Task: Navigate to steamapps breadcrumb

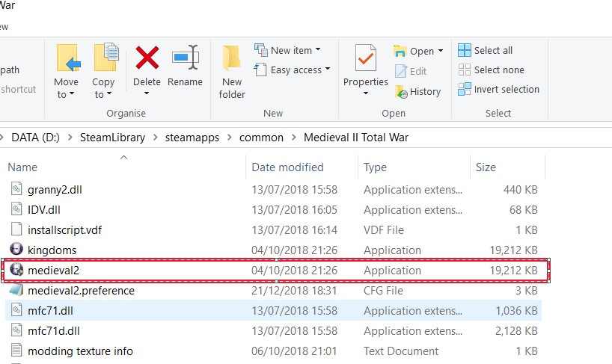Action: click(x=192, y=138)
